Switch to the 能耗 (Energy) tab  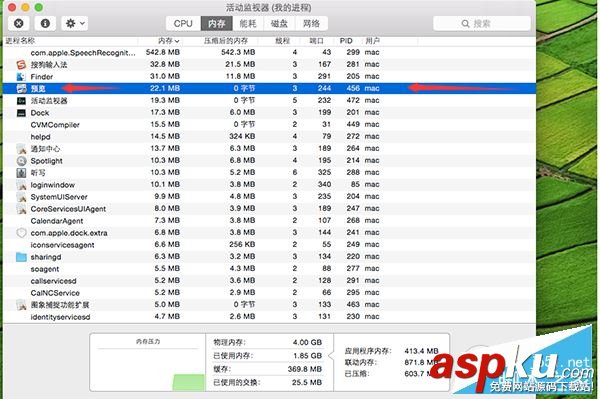tap(248, 24)
